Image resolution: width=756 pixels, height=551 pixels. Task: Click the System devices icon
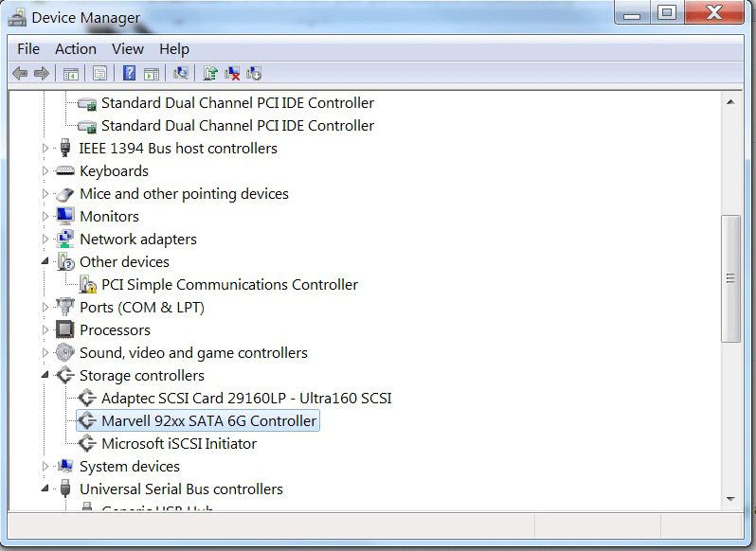click(65, 466)
